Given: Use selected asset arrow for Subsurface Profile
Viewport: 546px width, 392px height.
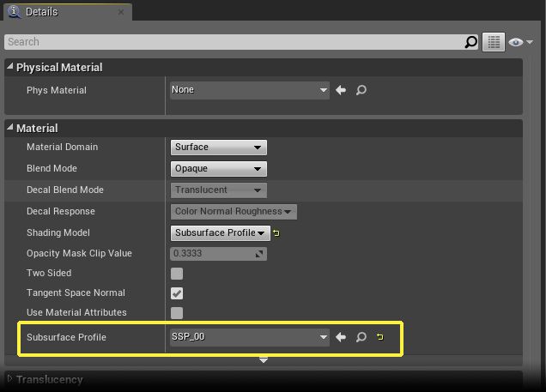Looking at the screenshot, I should click(x=341, y=337).
